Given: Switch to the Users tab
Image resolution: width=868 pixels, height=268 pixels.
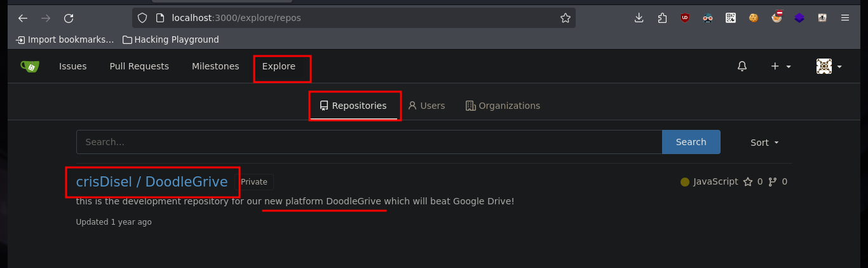Looking at the screenshot, I should coord(426,106).
